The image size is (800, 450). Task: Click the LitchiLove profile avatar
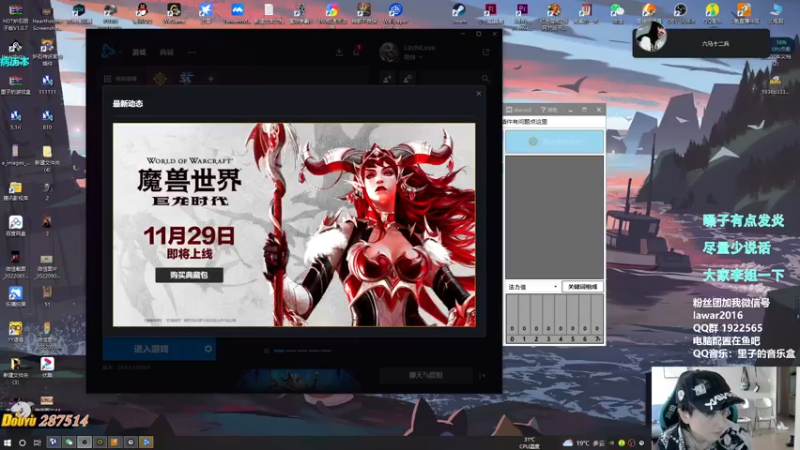pos(389,52)
